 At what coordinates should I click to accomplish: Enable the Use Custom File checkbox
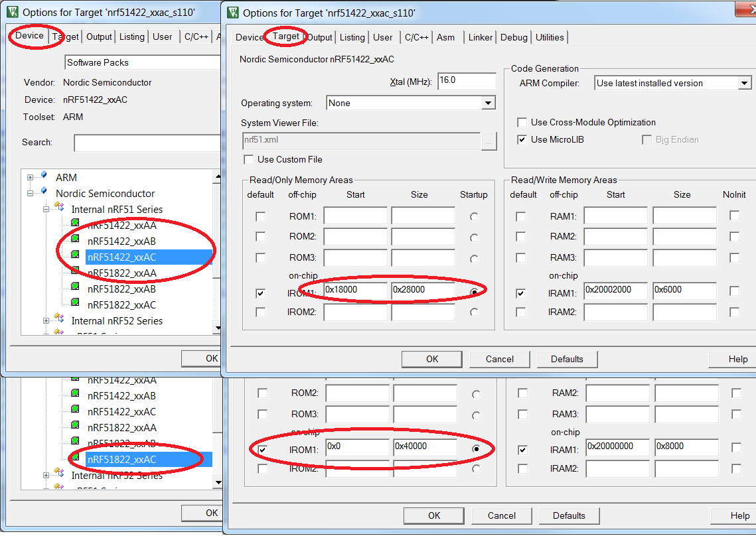249,160
